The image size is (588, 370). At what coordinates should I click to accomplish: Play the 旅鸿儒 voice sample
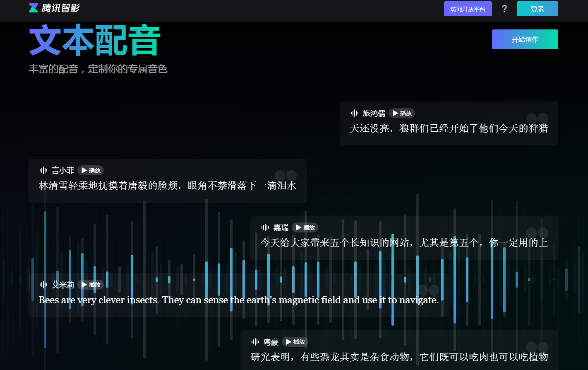401,113
